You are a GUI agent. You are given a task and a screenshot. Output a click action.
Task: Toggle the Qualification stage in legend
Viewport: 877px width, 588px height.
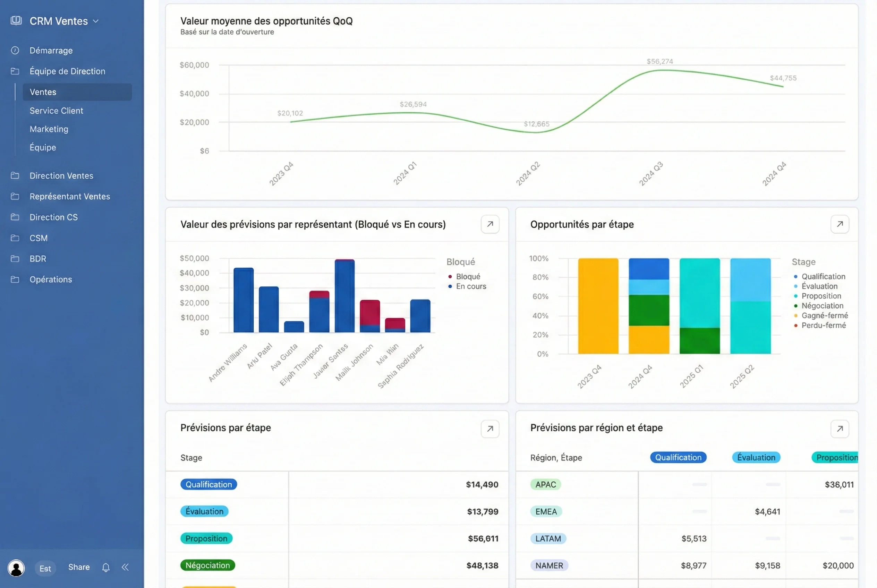(823, 276)
